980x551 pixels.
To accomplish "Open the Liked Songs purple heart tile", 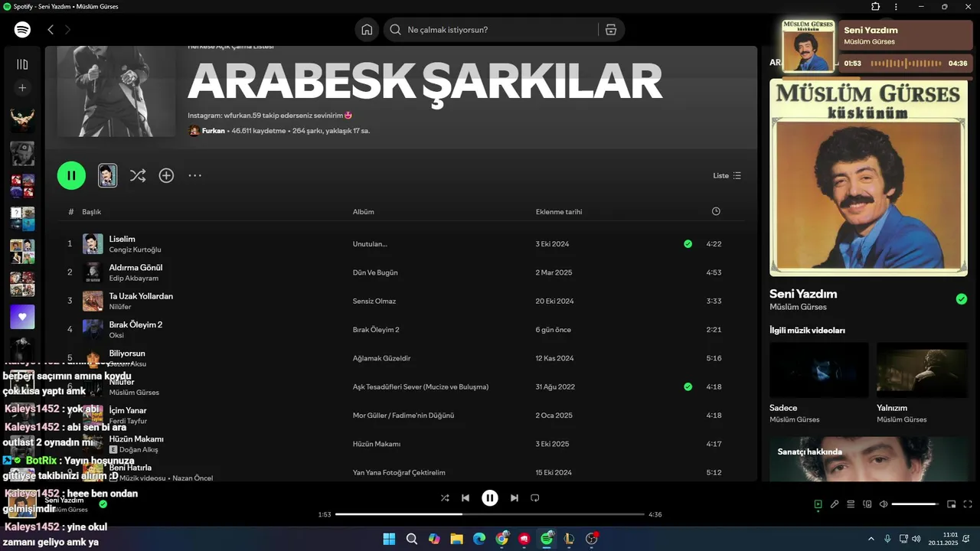I will pyautogui.click(x=22, y=317).
